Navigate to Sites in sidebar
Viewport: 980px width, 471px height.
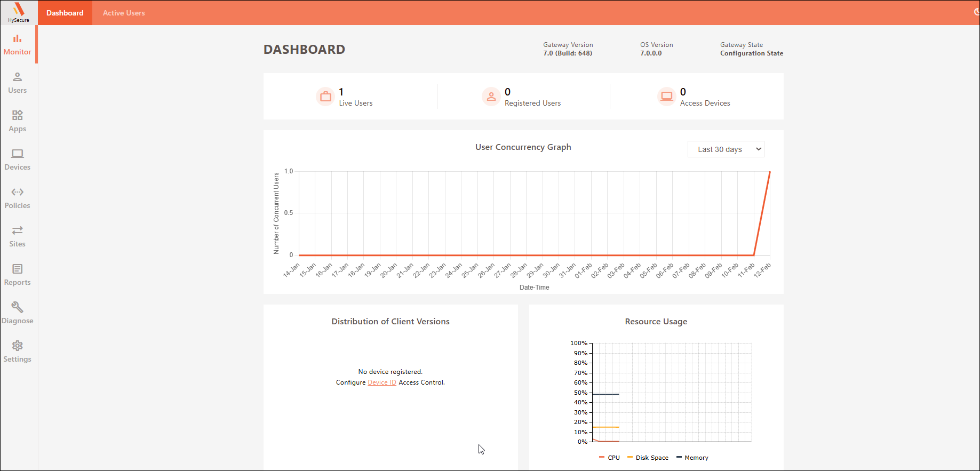tap(18, 236)
